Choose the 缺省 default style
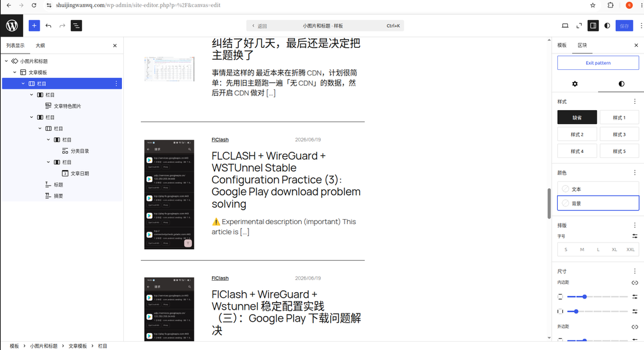This screenshot has width=644, height=350. [x=577, y=117]
